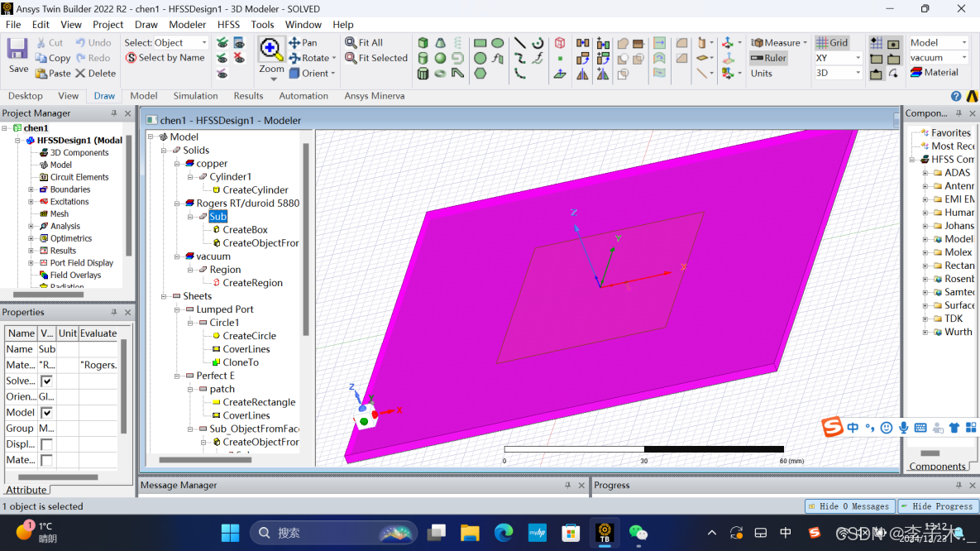This screenshot has width=980, height=551.
Task: Select the Draw rectangle tool
Action: pyautogui.click(x=480, y=42)
